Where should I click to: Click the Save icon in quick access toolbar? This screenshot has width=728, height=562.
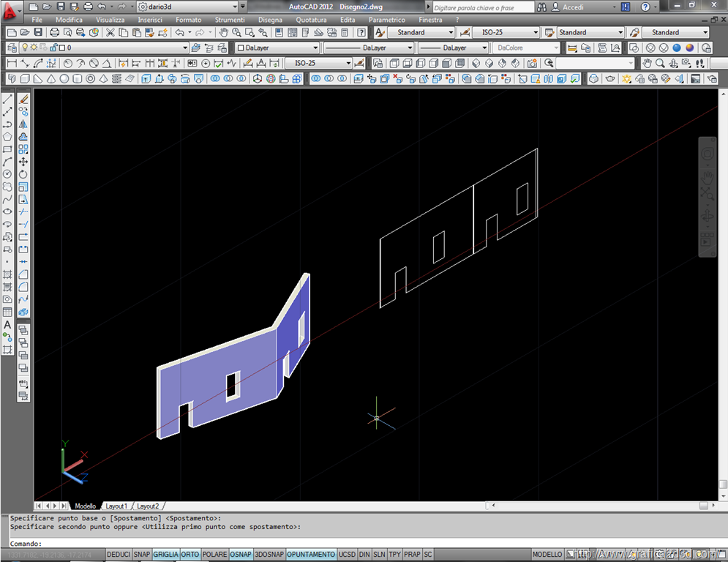(x=61, y=7)
